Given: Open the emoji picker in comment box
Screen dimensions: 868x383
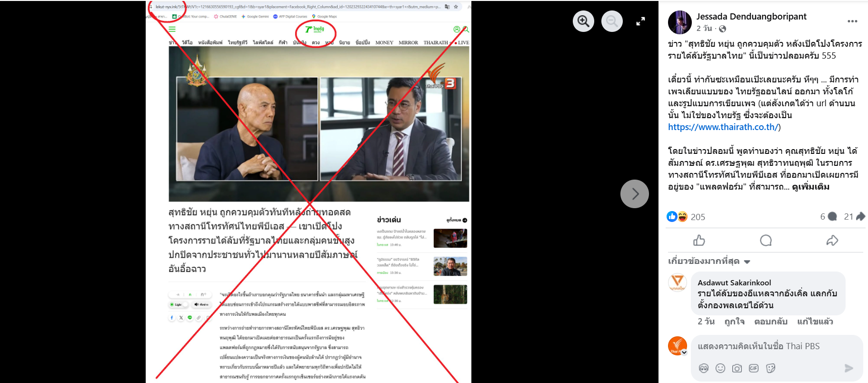Looking at the screenshot, I should click(720, 368).
